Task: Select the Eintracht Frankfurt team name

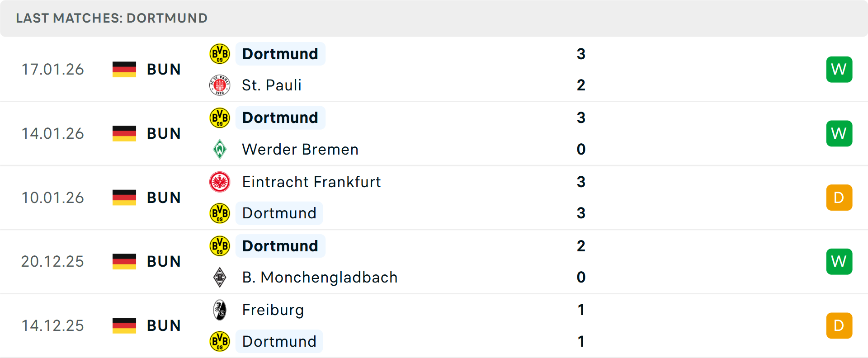Action: coord(311,182)
